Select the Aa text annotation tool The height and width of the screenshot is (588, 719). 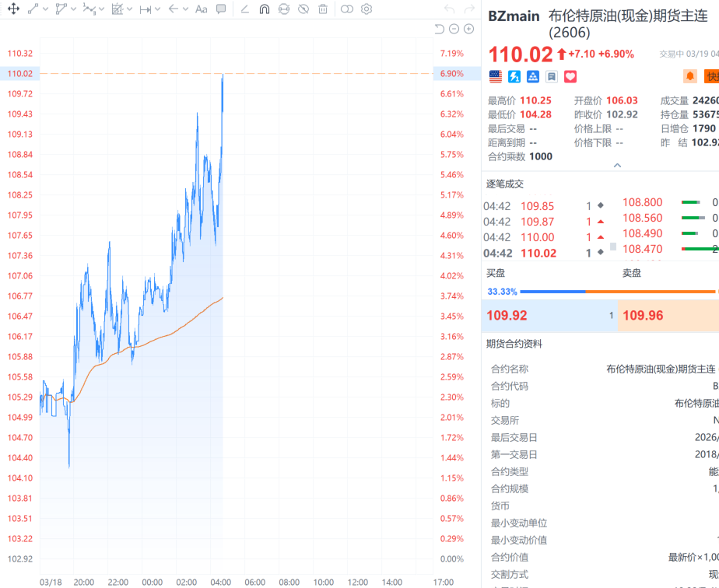[x=201, y=9]
